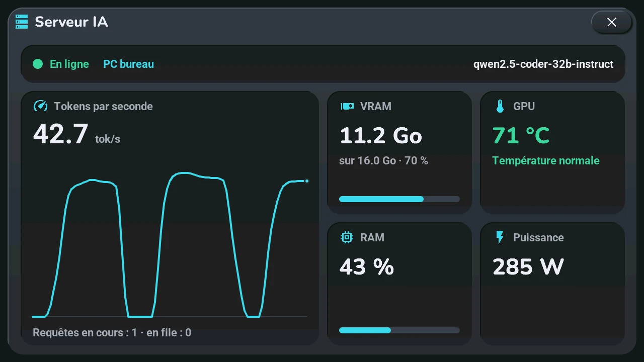Click the 42.7 tokens per second value

pos(61,134)
